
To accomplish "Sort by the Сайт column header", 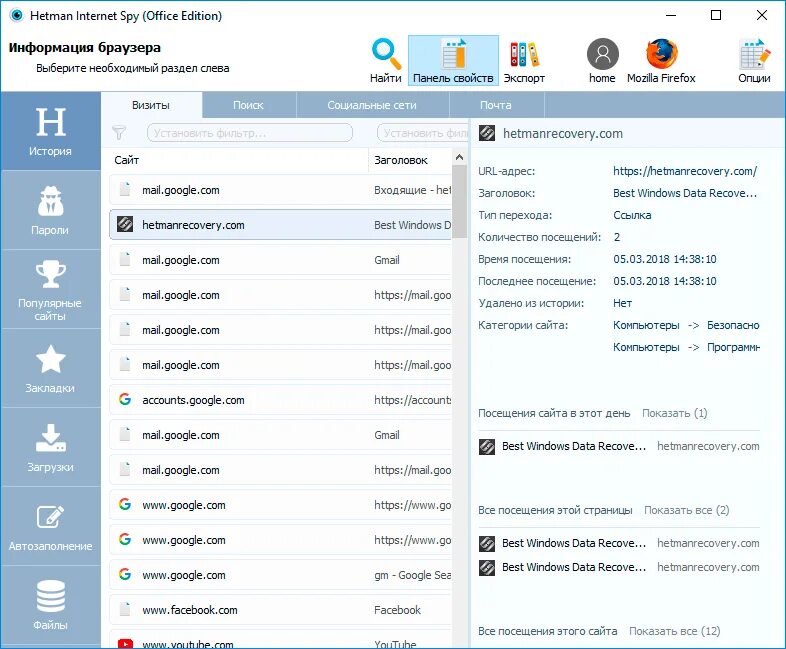I will [239, 160].
